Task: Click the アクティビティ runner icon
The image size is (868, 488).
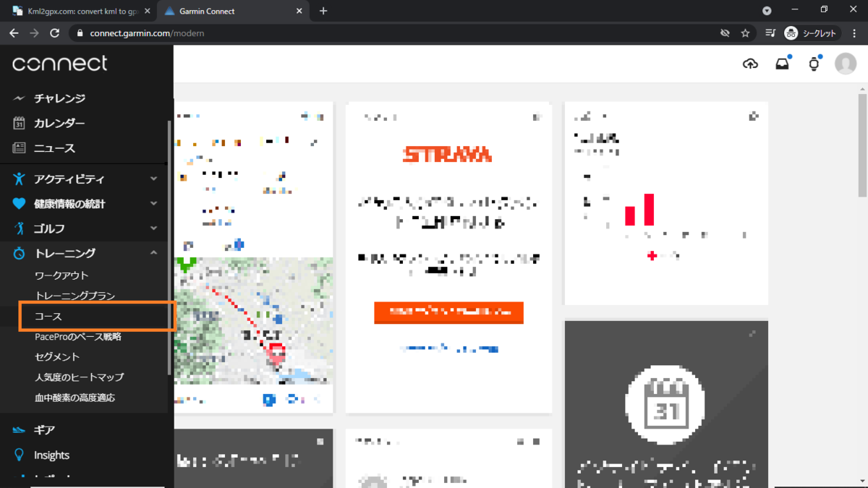Action: [20, 179]
